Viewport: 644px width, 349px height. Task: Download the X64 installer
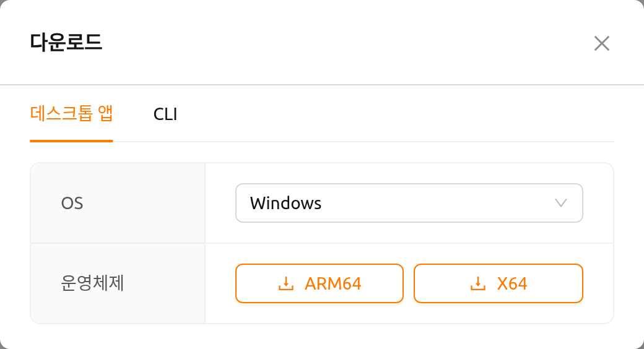498,283
